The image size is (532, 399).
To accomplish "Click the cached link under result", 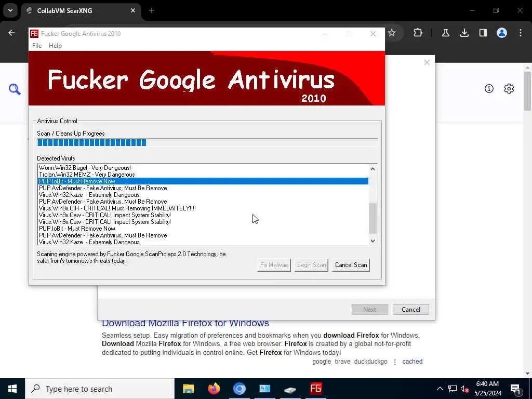I will 412,362.
